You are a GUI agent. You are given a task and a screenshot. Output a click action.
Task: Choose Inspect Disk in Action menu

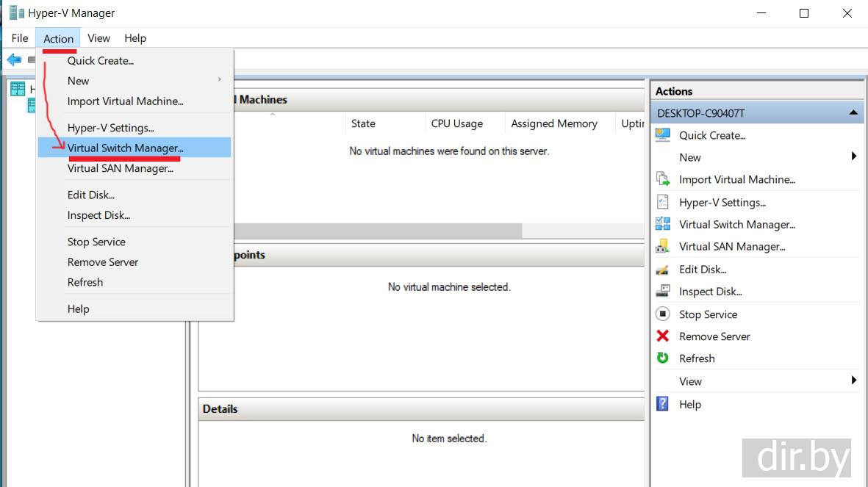pos(134,214)
